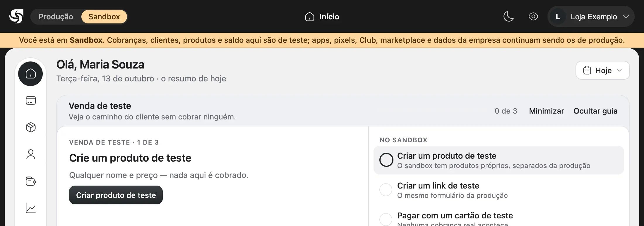Viewport: 644px width, 226px height.
Task: Open the wallet icon in sidebar
Action: pos(31,181)
